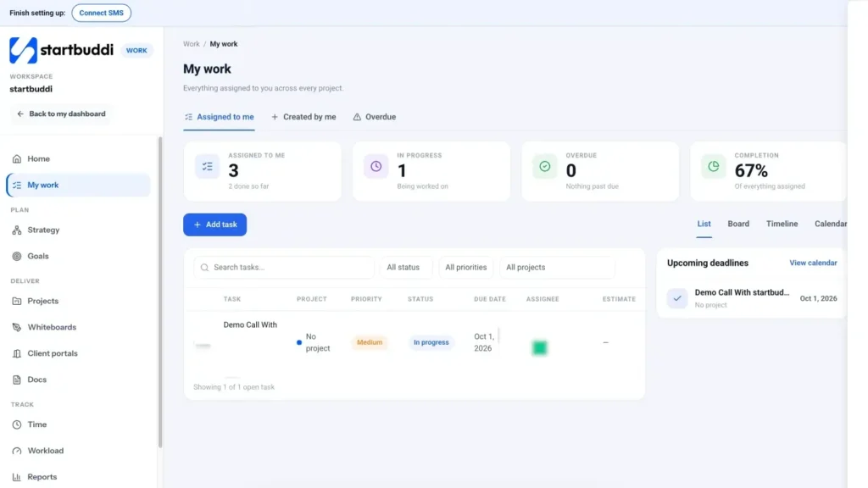Click the DUE DATE column header

point(490,299)
